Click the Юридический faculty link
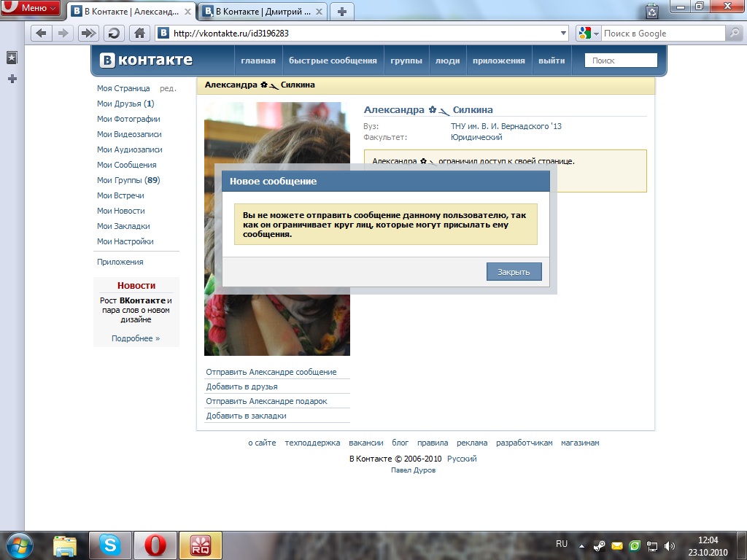 [x=476, y=137]
